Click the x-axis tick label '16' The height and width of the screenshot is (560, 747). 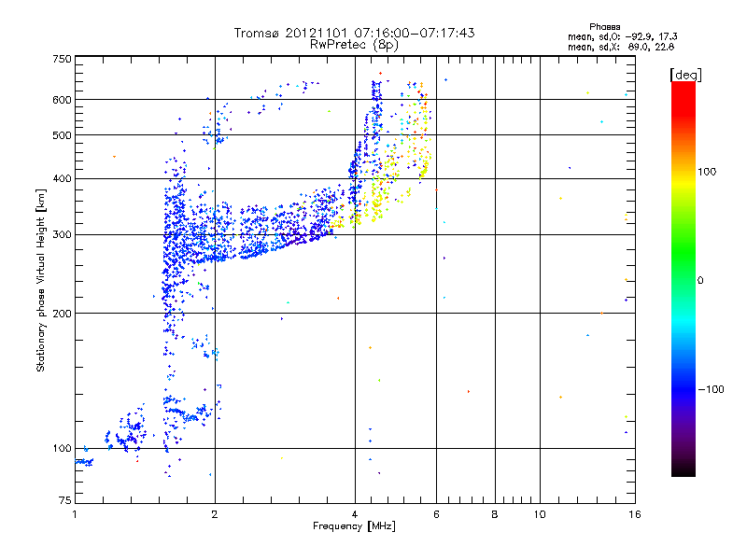(x=635, y=514)
